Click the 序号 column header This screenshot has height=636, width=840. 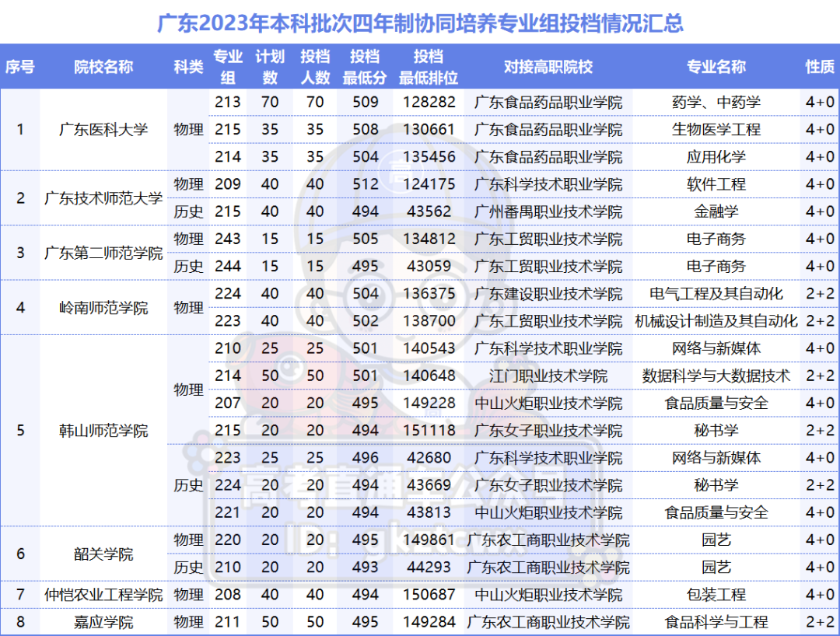tap(19, 67)
